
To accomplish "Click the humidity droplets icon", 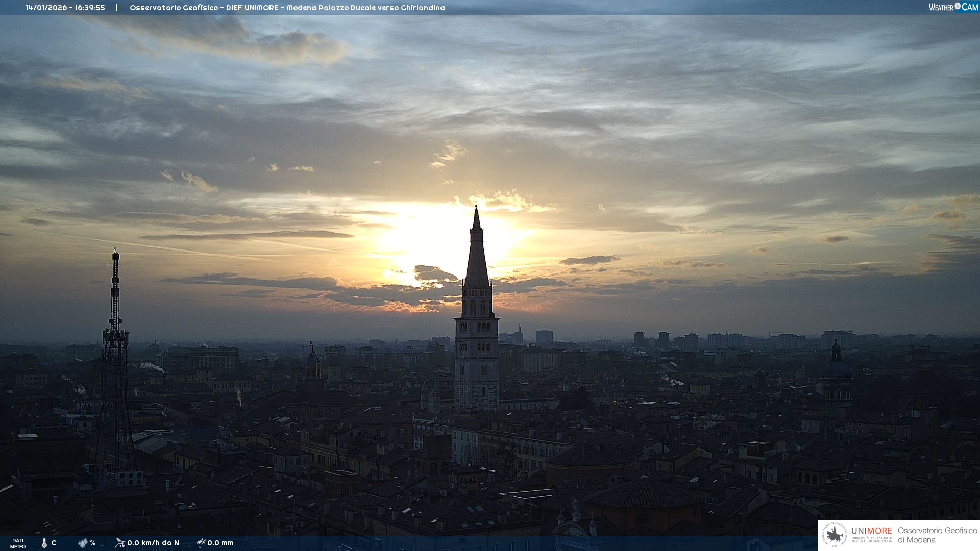I will click(83, 543).
